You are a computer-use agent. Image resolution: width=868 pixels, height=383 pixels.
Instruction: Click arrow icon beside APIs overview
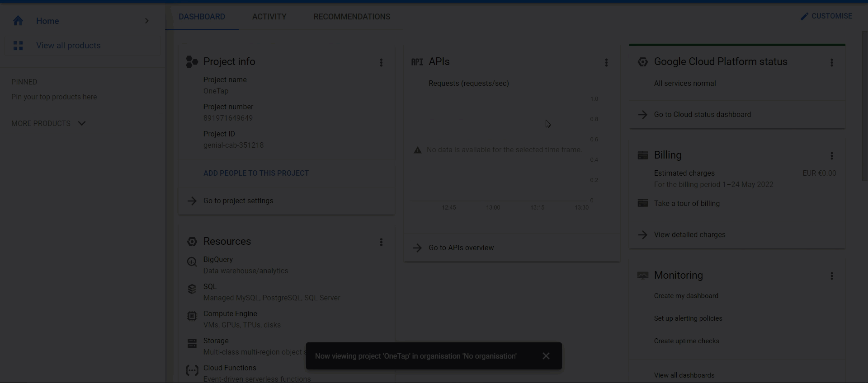[x=417, y=248]
